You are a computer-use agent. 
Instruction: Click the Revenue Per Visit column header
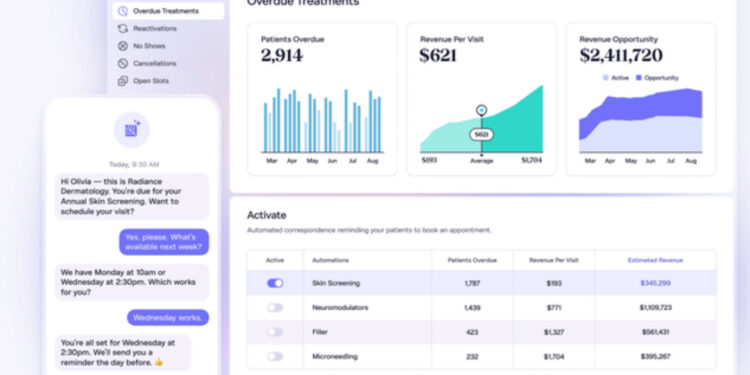coord(554,260)
